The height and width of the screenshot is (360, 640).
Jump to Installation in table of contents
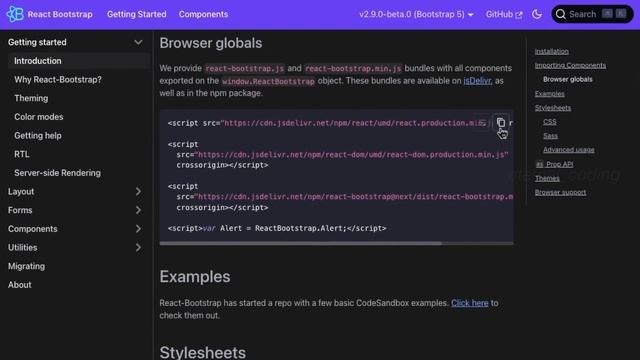551,51
